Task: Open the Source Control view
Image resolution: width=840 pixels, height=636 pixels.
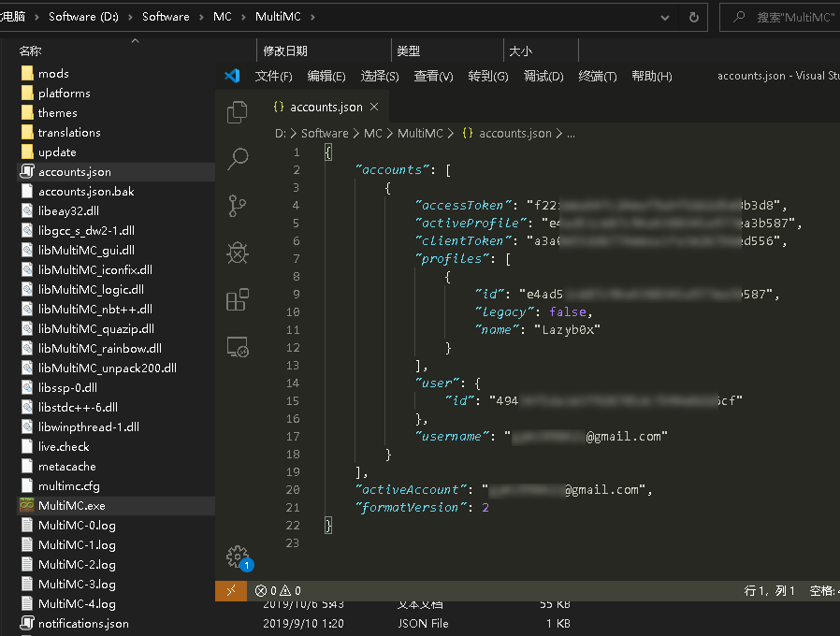Action: 238,206
